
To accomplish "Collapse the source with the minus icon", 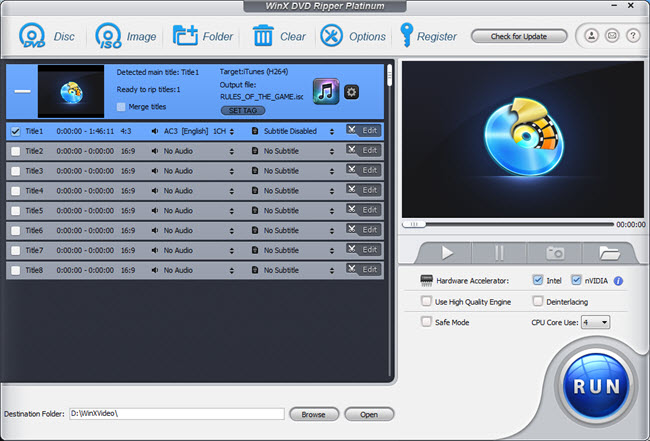I will point(22,91).
